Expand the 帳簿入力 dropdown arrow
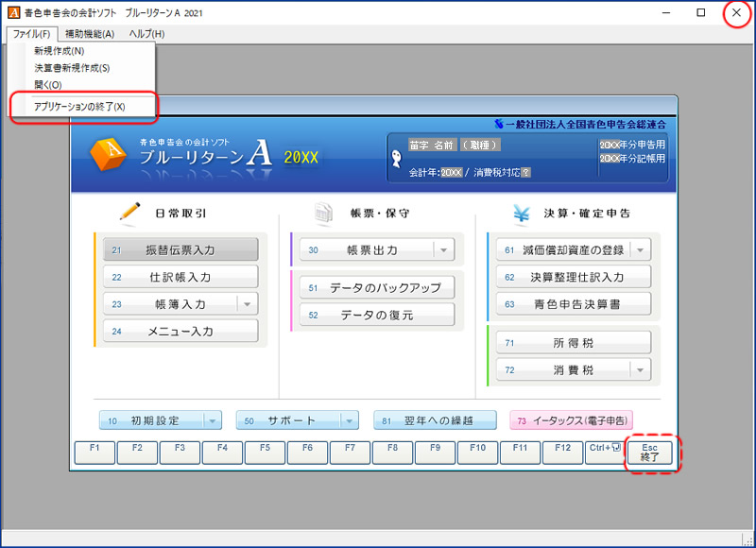The image size is (756, 548). point(246,304)
